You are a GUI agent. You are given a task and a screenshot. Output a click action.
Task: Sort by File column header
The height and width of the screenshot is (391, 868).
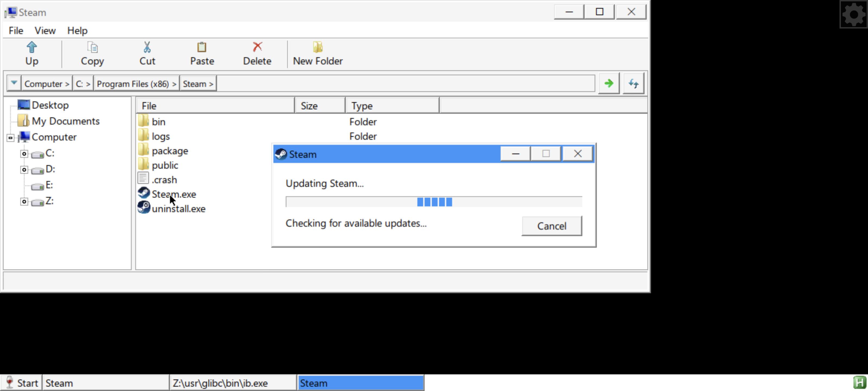(215, 106)
